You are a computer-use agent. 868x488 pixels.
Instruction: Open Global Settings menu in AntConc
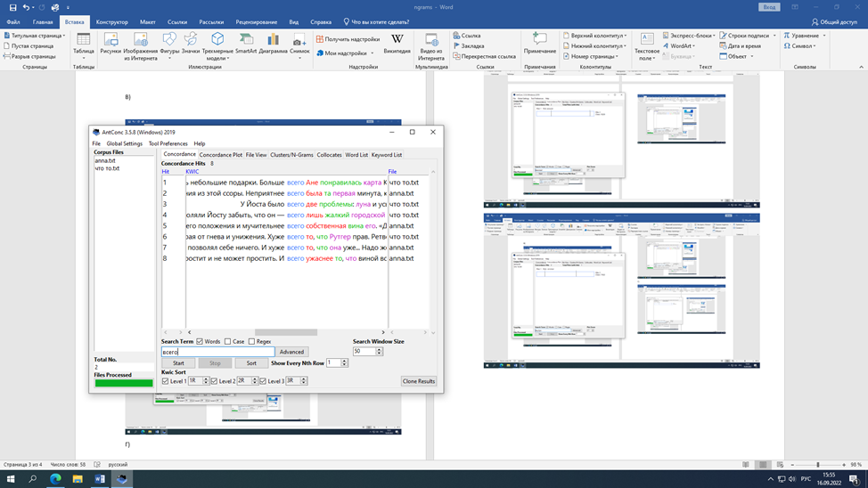[x=125, y=143]
